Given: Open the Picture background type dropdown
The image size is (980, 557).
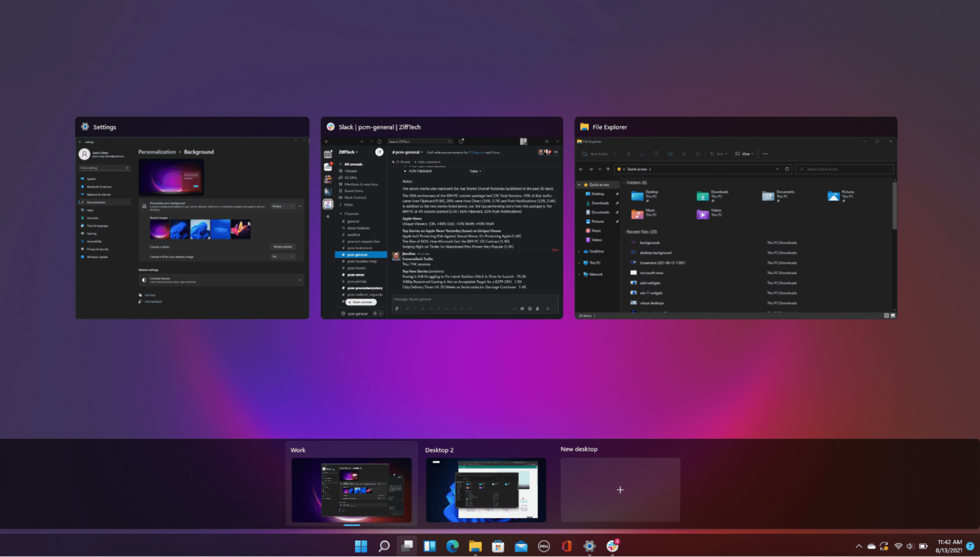Looking at the screenshot, I should (283, 206).
